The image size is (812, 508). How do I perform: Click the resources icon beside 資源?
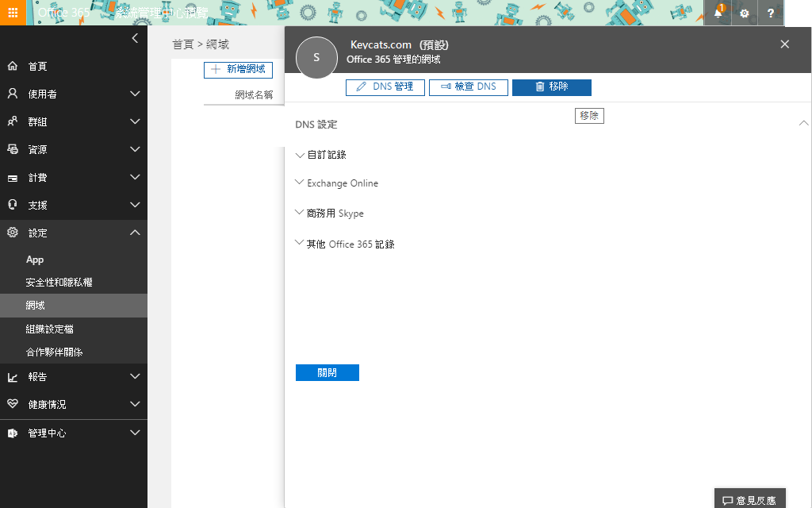[x=13, y=149]
